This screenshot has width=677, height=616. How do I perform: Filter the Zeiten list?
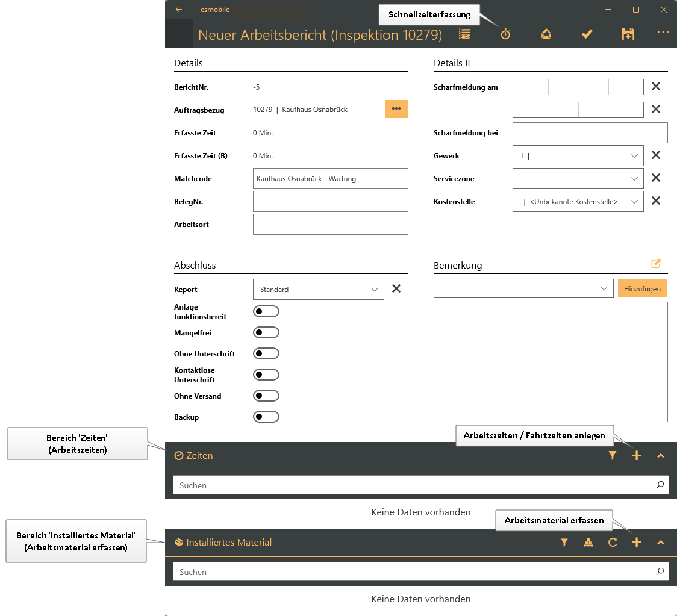click(x=612, y=455)
